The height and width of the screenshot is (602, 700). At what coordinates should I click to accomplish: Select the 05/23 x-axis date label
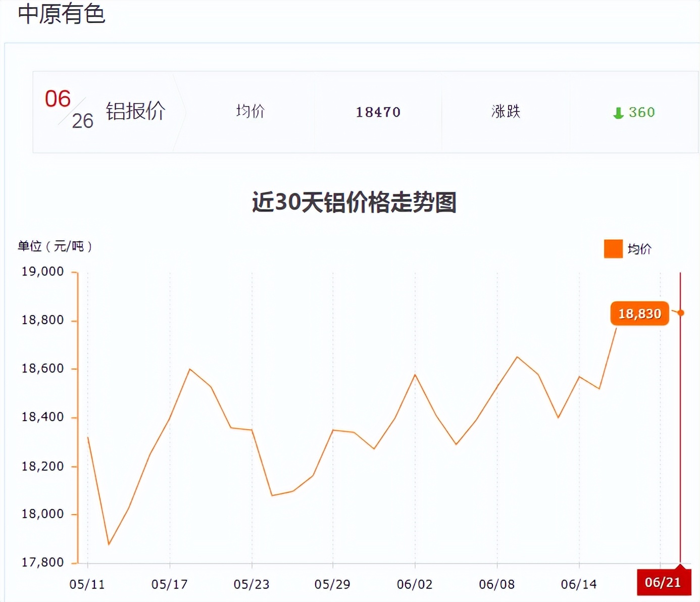click(252, 584)
